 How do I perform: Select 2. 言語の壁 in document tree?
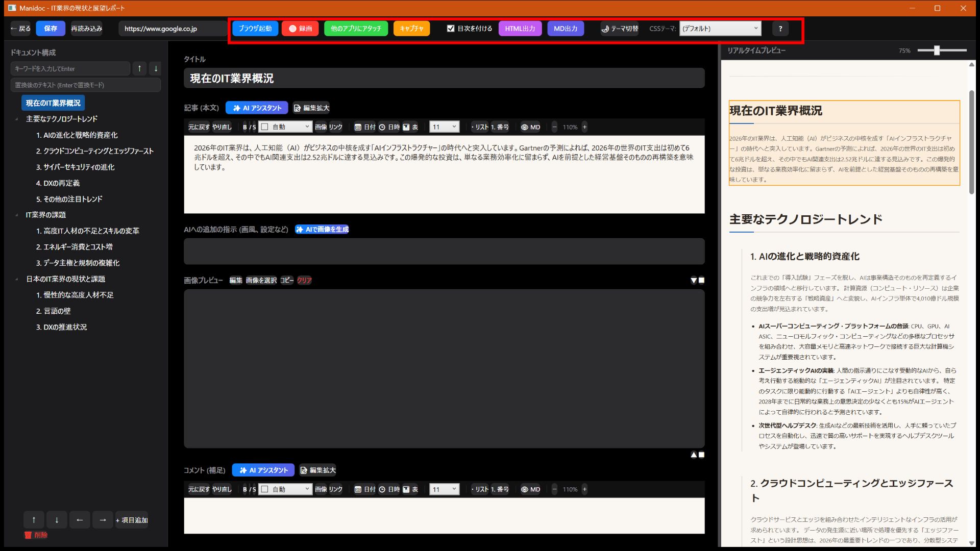pyautogui.click(x=53, y=311)
